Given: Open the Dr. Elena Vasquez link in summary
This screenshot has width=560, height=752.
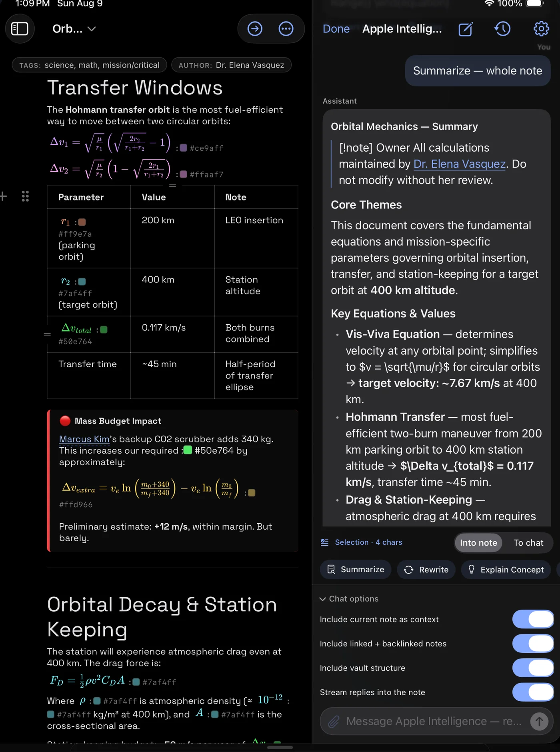Looking at the screenshot, I should click(x=459, y=164).
